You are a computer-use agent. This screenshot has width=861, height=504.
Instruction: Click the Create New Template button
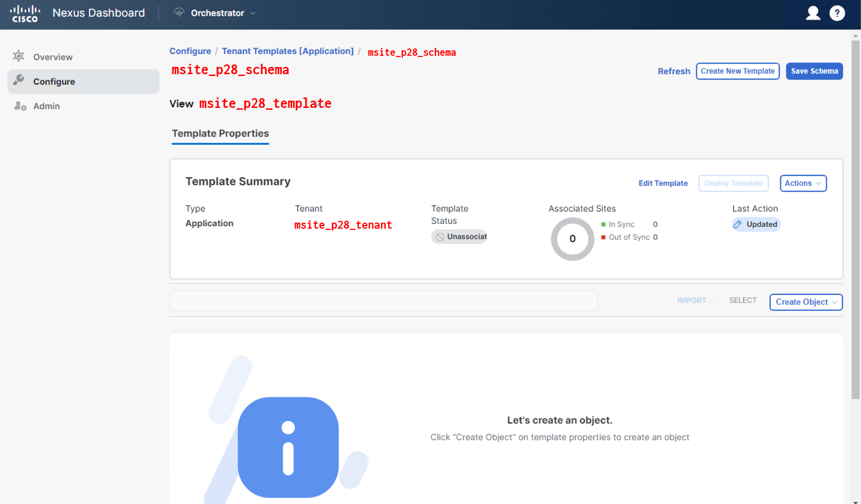click(737, 71)
